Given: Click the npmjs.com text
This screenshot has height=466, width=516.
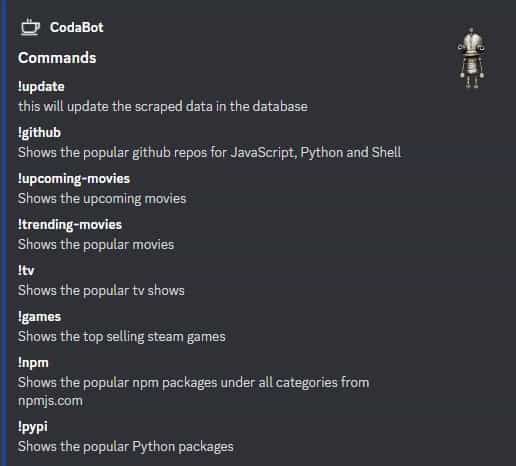Looking at the screenshot, I should coord(50,401).
